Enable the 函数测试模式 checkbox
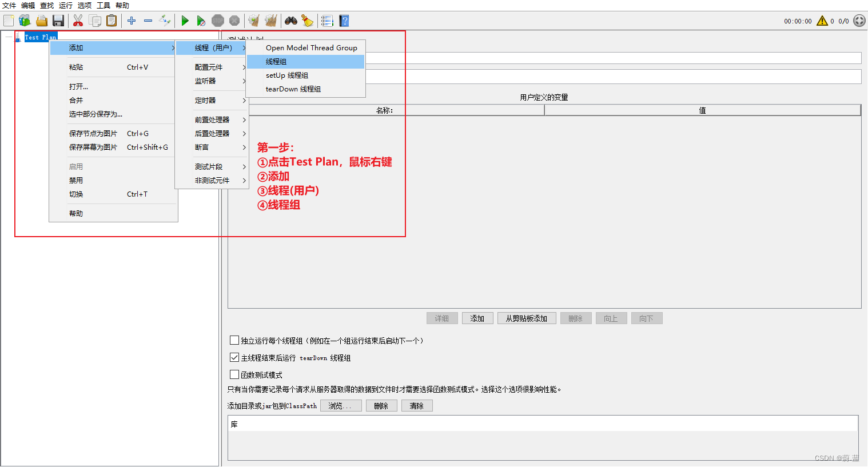 234,374
